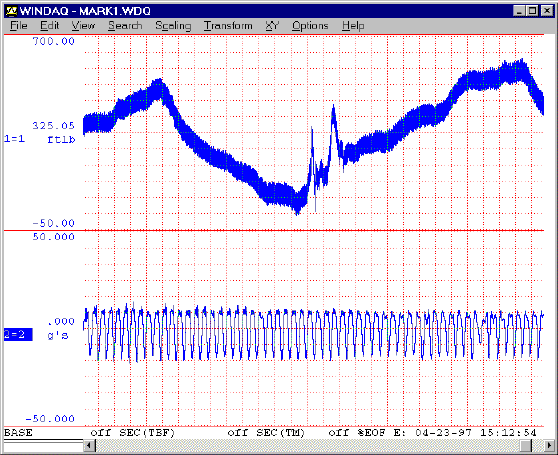Viewport: 558px width, 455px height.
Task: Click the SEC(TBF) status entry
Action: pyautogui.click(x=147, y=433)
